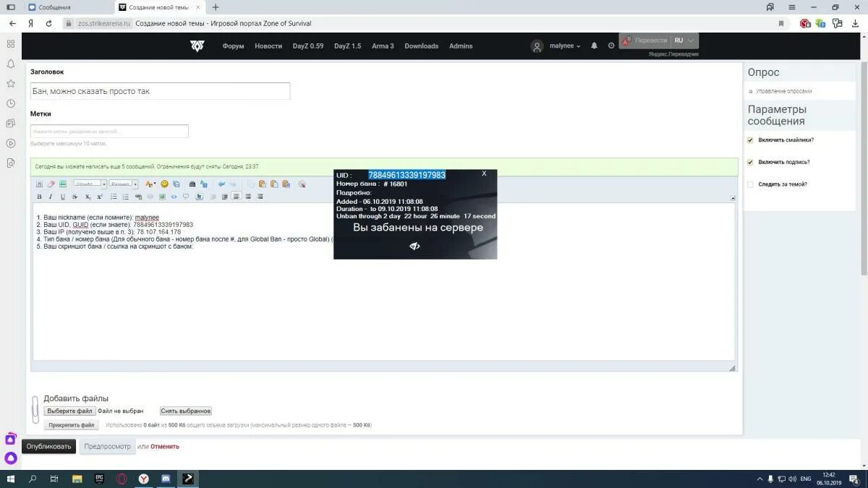This screenshot has width=868, height=488.
Task: Click the Прикрепить файл button
Action: click(72, 425)
